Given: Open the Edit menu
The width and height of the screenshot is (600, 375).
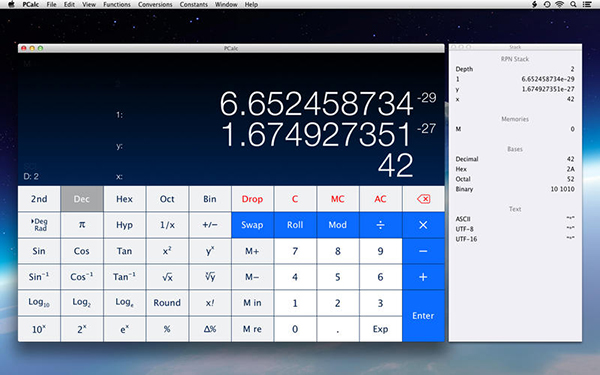Looking at the screenshot, I should tap(69, 5).
